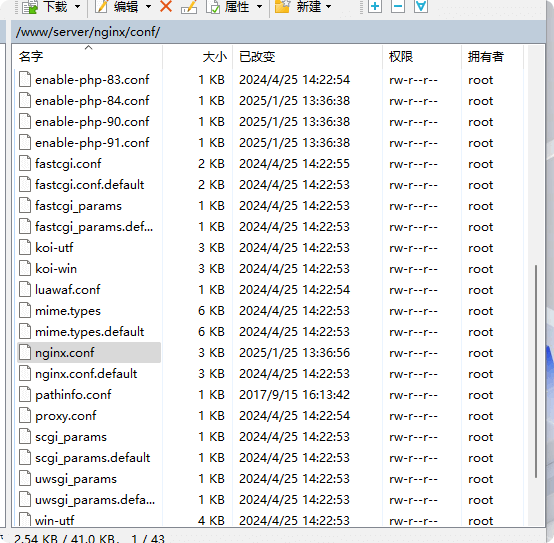Expand the 编辑 dropdown arrow
The width and height of the screenshot is (554, 543).
point(148,6)
